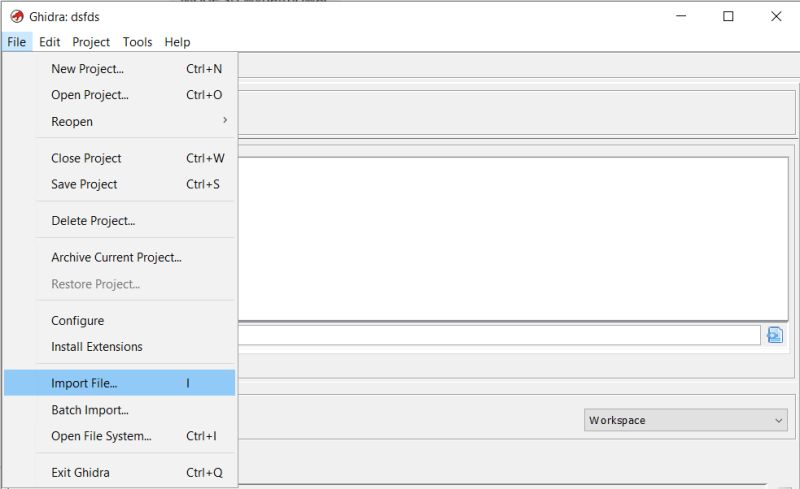The height and width of the screenshot is (489, 800).
Task: Click Exit Ghidra menu item
Action: pos(119,473)
